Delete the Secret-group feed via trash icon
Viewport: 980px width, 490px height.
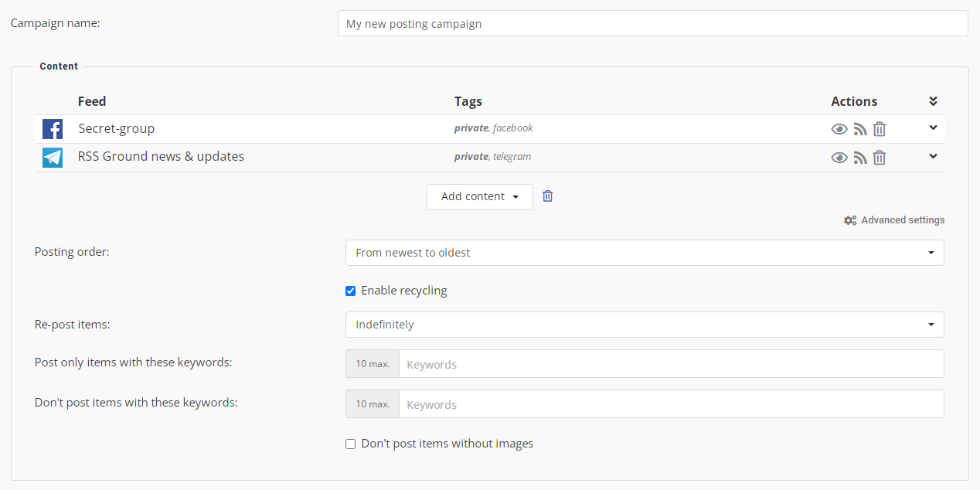(880, 129)
